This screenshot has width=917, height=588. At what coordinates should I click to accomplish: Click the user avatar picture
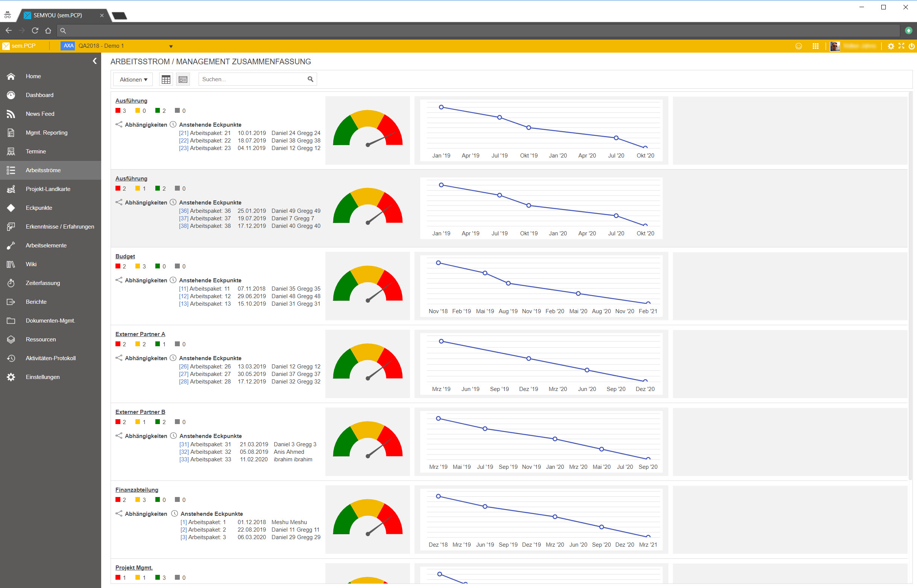pyautogui.click(x=835, y=46)
